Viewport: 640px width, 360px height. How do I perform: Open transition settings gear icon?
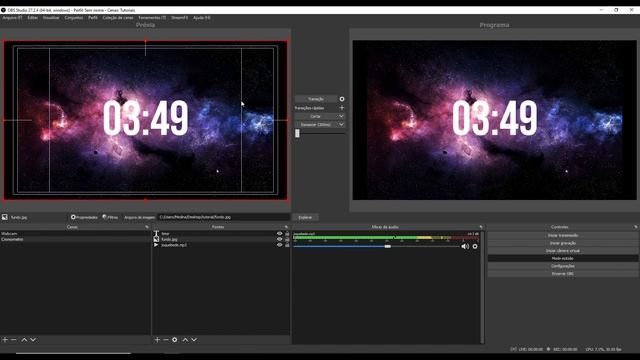[342, 99]
